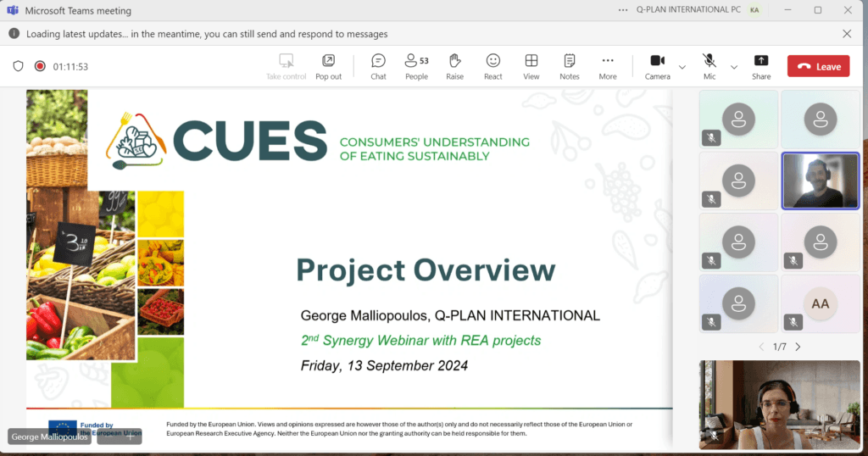Select the AA participant tile
868x456 pixels.
(820, 303)
